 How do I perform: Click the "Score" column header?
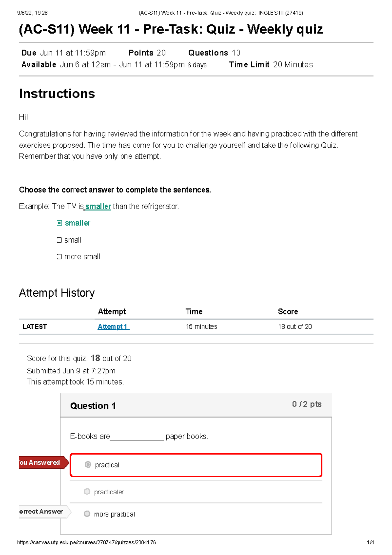coord(288,312)
